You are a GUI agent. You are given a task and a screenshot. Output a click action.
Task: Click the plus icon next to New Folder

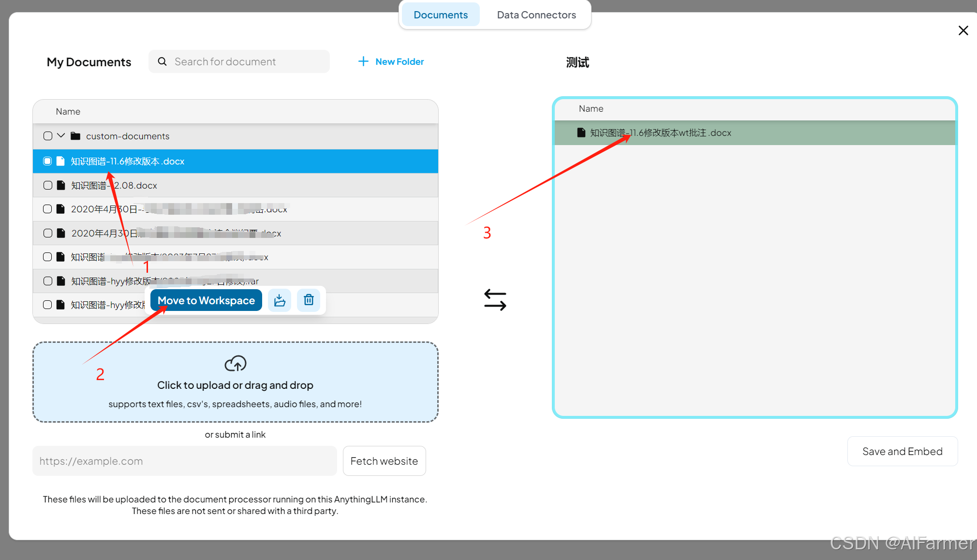coord(363,61)
